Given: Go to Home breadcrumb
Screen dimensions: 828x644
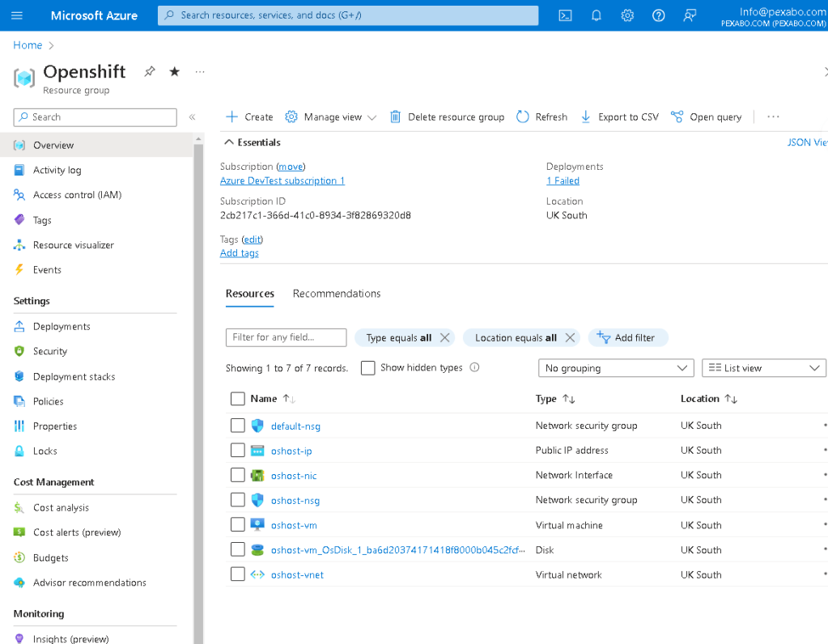Looking at the screenshot, I should pos(28,44).
